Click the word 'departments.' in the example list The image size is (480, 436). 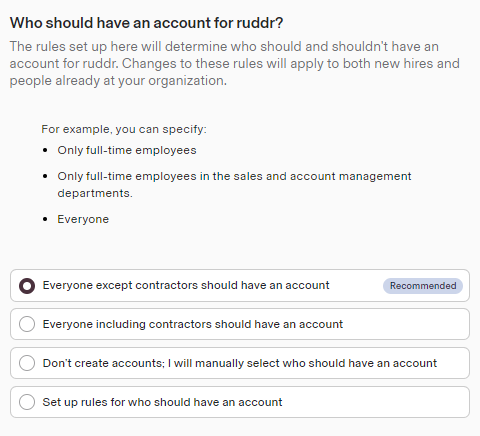tap(95, 194)
